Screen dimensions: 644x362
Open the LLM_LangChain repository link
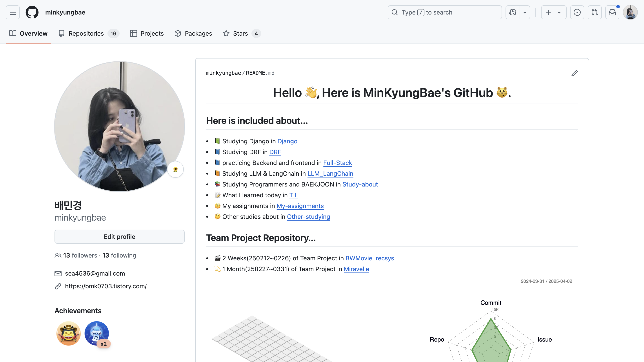tap(330, 174)
